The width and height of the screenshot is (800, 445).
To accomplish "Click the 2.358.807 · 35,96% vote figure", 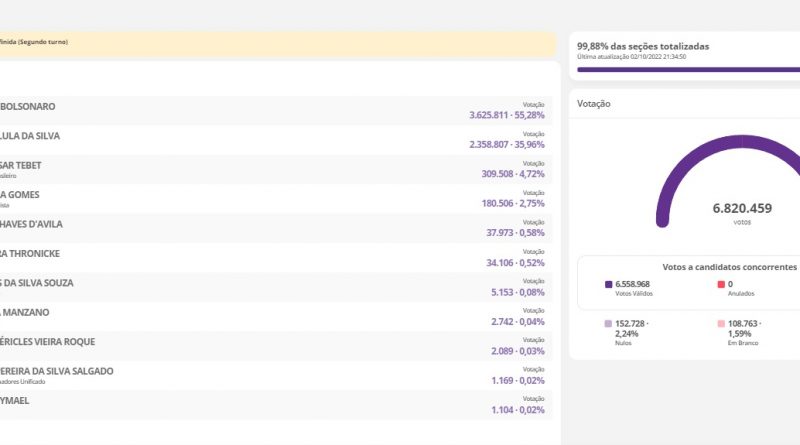I will pos(506,145).
